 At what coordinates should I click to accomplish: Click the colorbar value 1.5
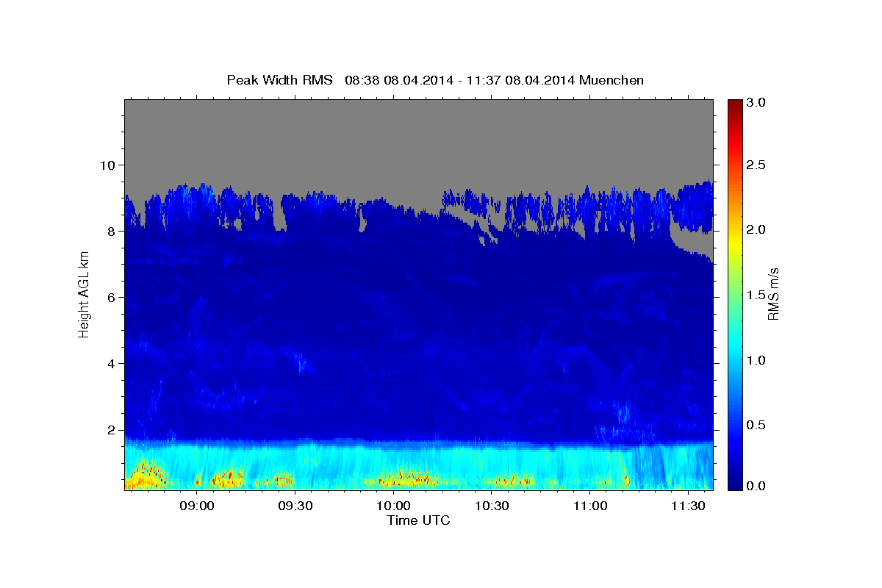coord(757,295)
